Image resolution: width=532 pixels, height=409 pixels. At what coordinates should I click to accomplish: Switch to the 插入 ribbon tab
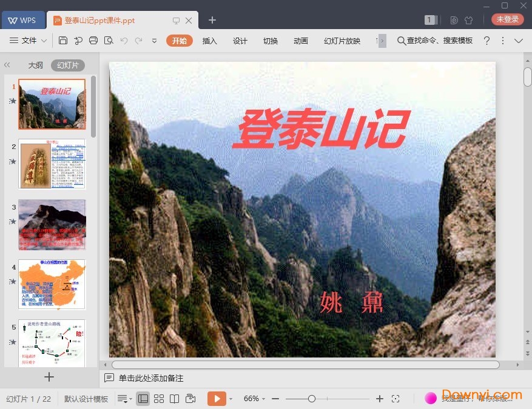209,41
